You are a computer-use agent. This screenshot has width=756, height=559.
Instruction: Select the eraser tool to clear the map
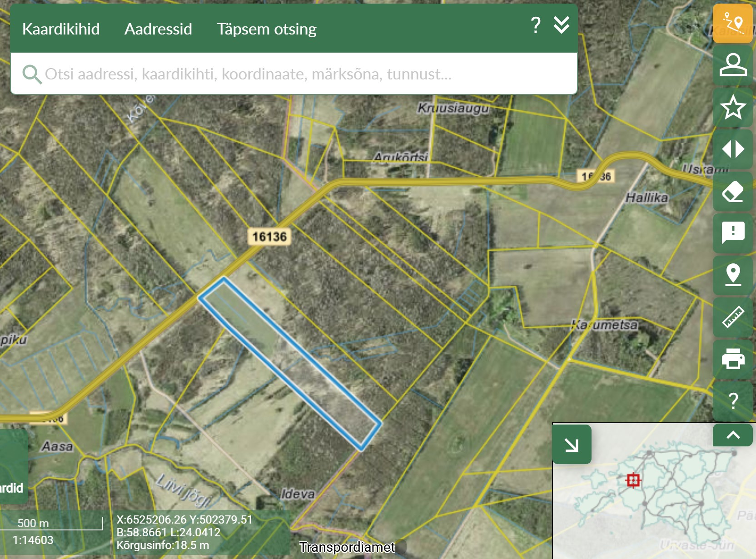click(x=732, y=192)
